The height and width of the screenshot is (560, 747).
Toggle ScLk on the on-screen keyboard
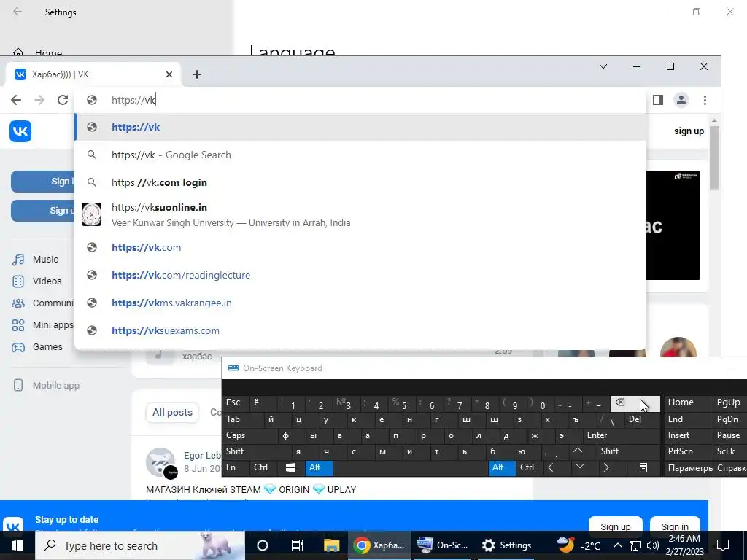(729, 451)
